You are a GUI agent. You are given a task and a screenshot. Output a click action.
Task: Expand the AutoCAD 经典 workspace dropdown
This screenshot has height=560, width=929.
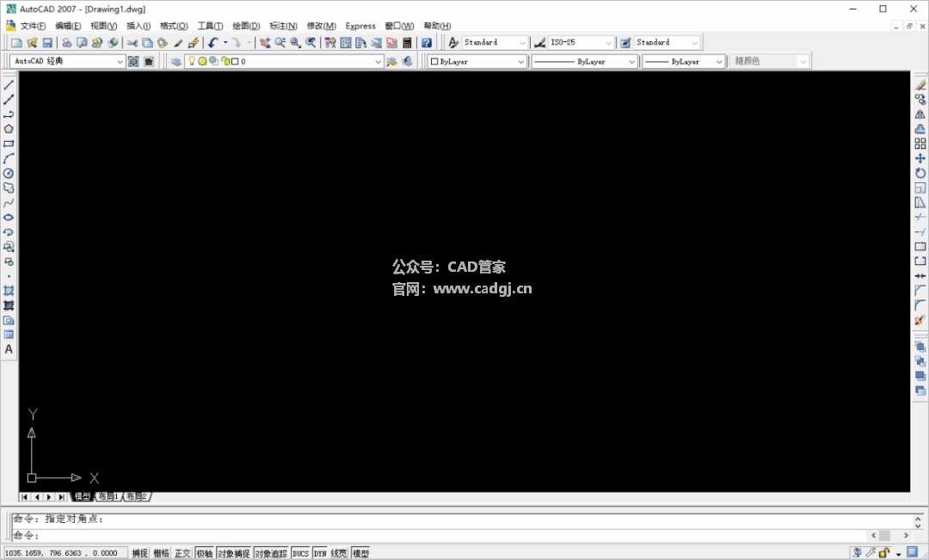[x=120, y=61]
